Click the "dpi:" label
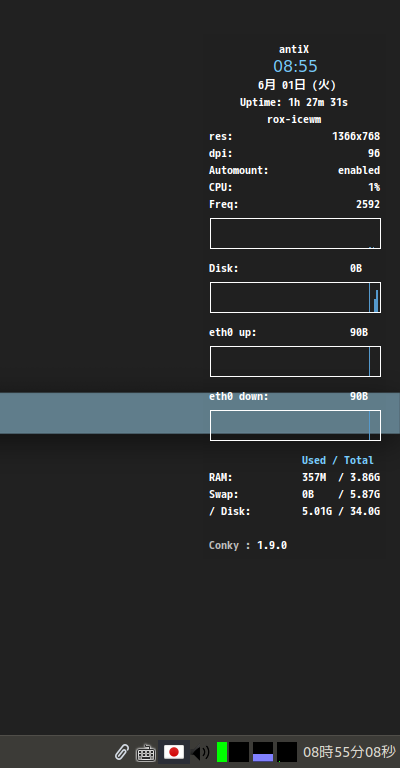Image resolution: width=400 pixels, height=768 pixels. (221, 153)
